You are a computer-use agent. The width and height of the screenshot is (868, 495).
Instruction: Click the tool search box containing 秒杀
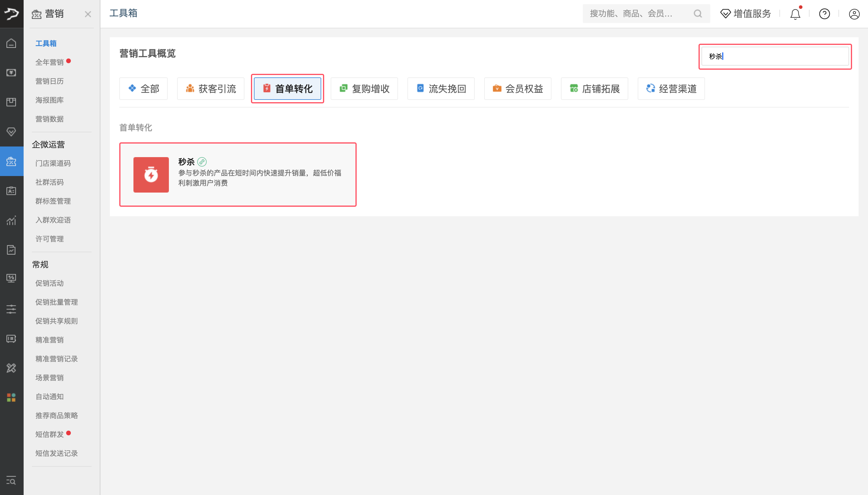pos(775,56)
